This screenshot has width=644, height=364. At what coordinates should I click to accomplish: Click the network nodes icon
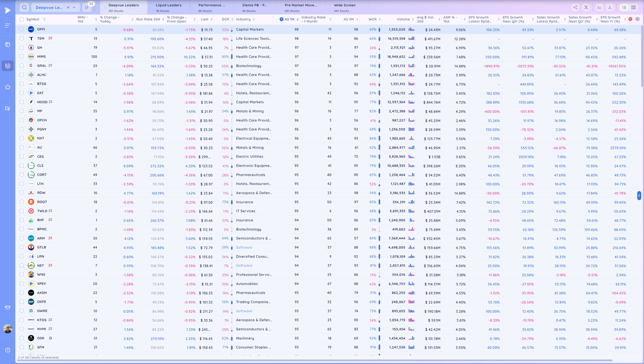coord(610,8)
